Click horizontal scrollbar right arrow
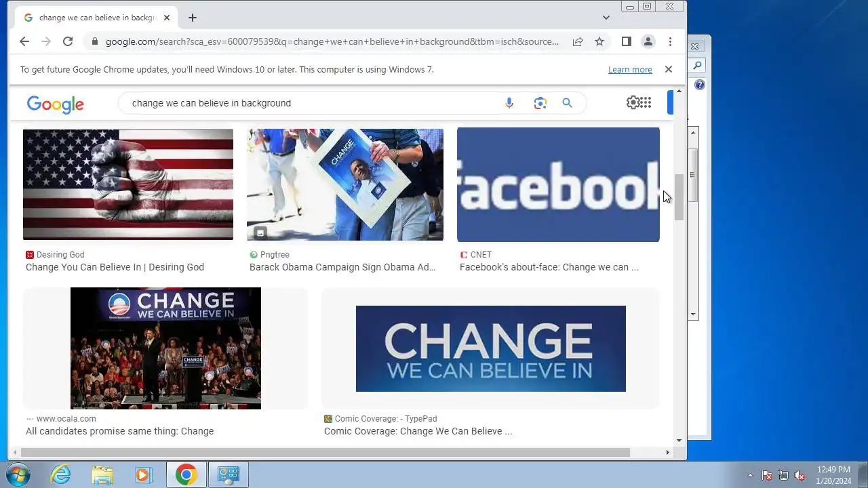 coord(667,452)
